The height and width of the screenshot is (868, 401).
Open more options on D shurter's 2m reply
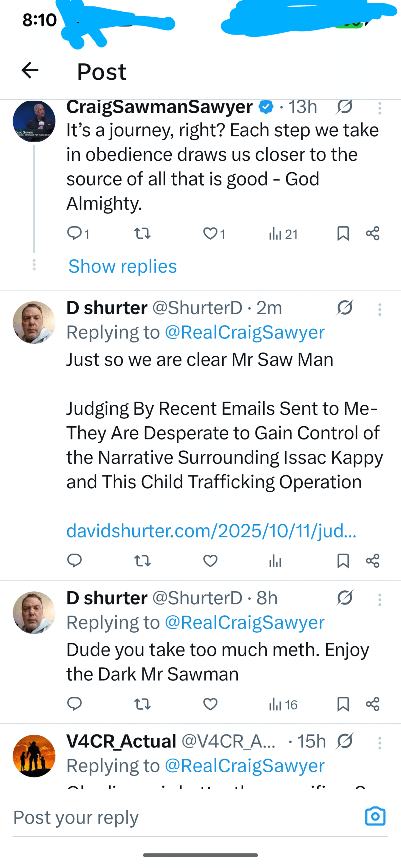pos(380,310)
